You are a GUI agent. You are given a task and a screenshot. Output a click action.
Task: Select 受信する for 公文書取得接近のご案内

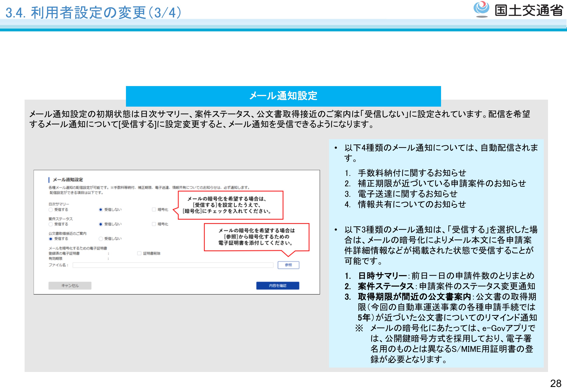click(x=51, y=239)
